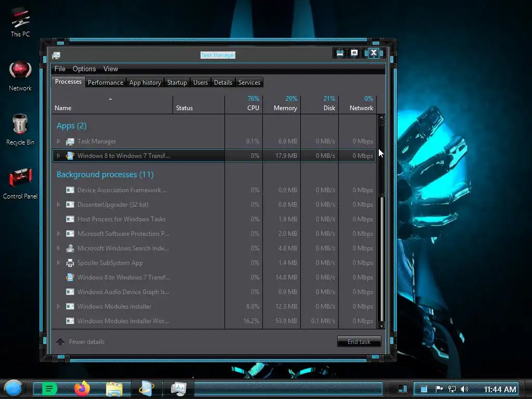Expand the Task Manager app row
Image resolution: width=532 pixels, height=399 pixels.
pyautogui.click(x=58, y=141)
